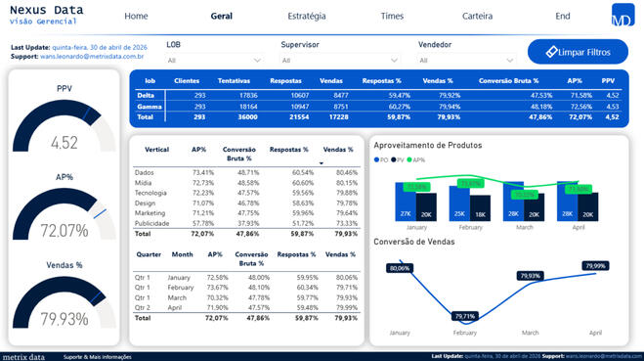644x361 pixels.
Task: Select the February row in quarter table
Action: [x=246, y=288]
